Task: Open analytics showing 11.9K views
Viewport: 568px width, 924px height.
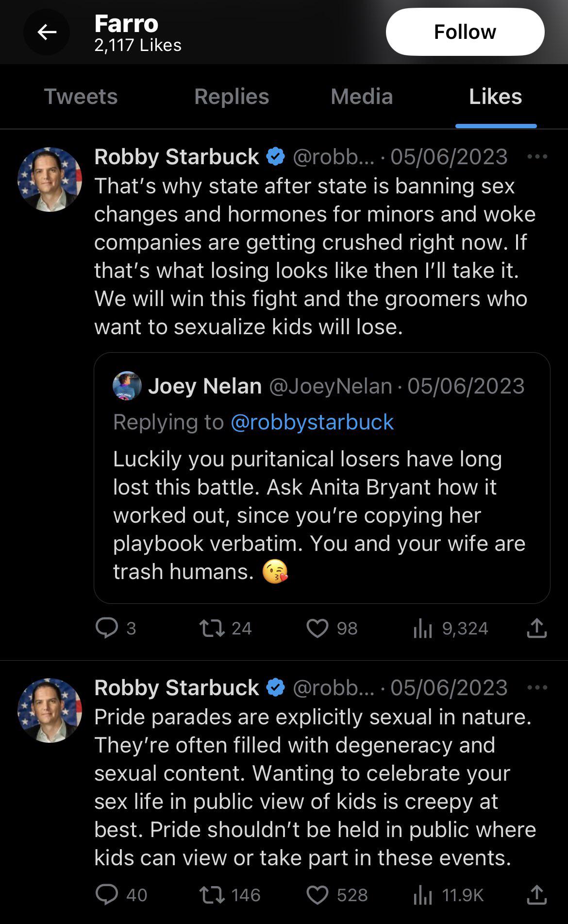Action: pos(423,895)
